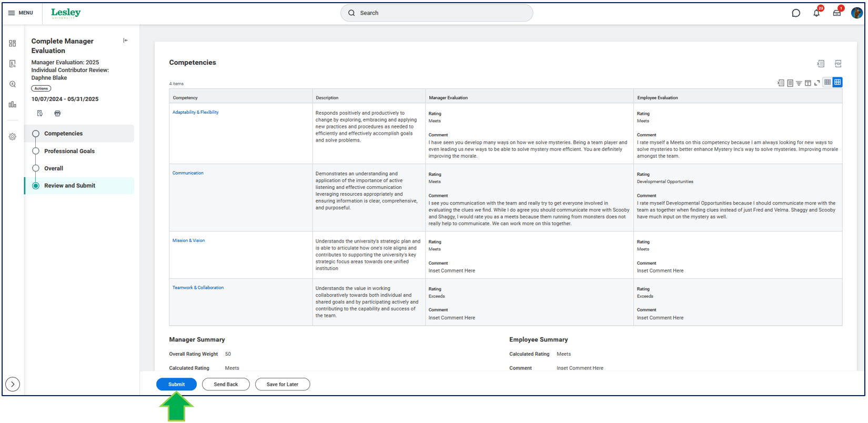
Task: Click the guidance document icon beside print
Action: click(x=40, y=113)
